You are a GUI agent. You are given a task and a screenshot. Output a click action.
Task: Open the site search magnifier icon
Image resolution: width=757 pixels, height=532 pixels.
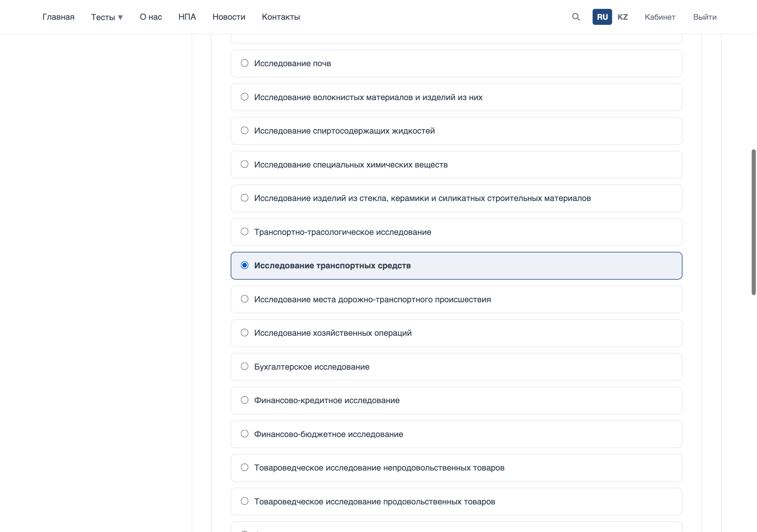point(576,17)
